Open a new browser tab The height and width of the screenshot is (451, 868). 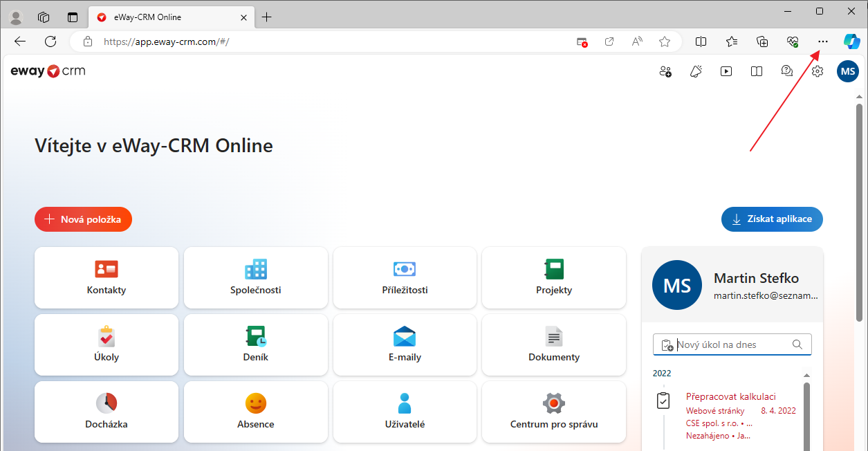point(267,17)
